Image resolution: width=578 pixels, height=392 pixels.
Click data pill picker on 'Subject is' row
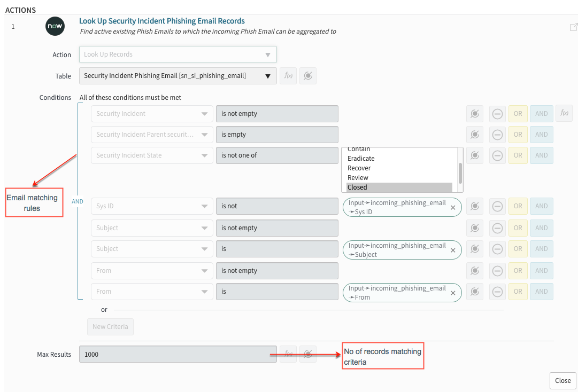coord(475,249)
